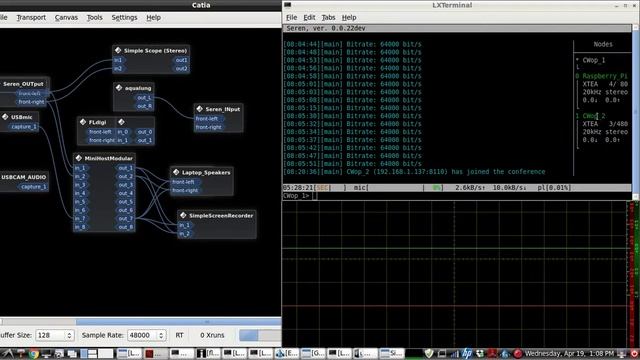Click out_7 port on MiniHostModular

coord(125,219)
